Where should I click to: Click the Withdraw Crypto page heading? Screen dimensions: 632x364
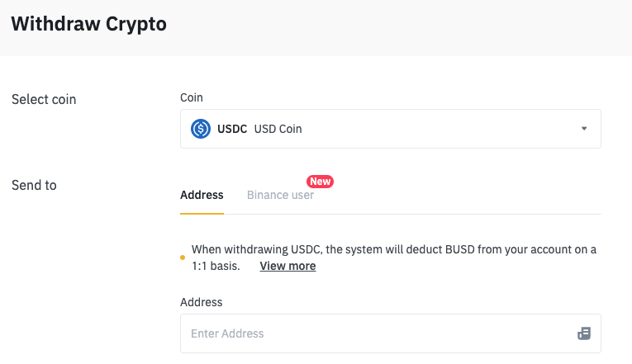[x=88, y=24]
